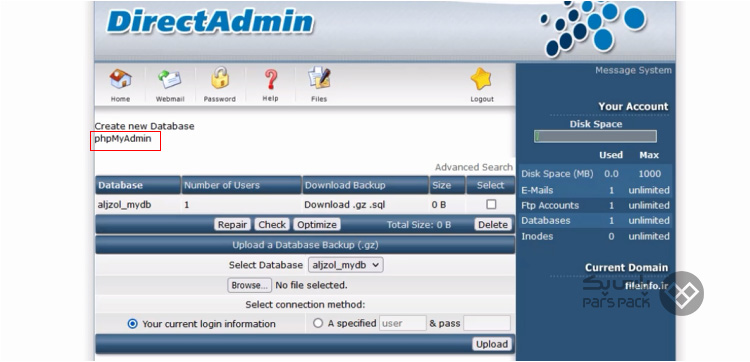Click the Select column header
Viewport: 750px width, 362px height.
pyautogui.click(x=490, y=185)
